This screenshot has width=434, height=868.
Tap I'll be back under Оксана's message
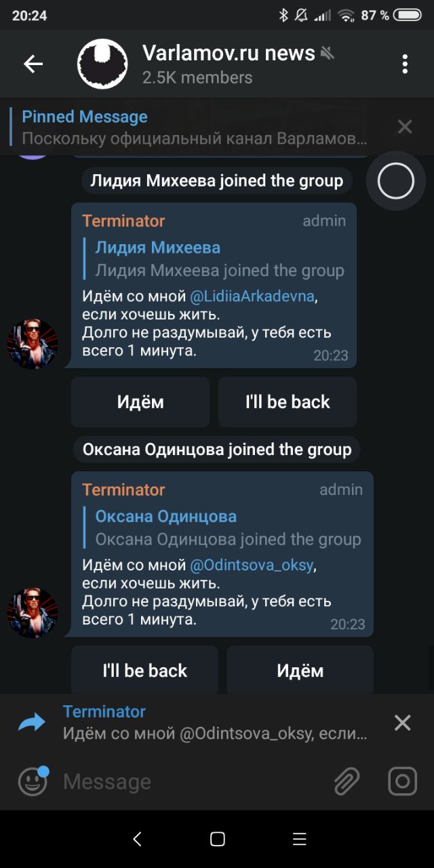(144, 669)
